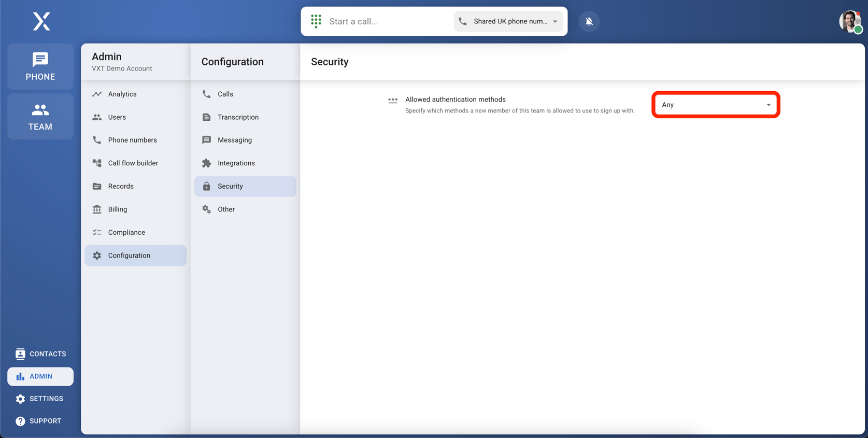The height and width of the screenshot is (438, 868).
Task: Open the Team section
Action: pos(40,117)
